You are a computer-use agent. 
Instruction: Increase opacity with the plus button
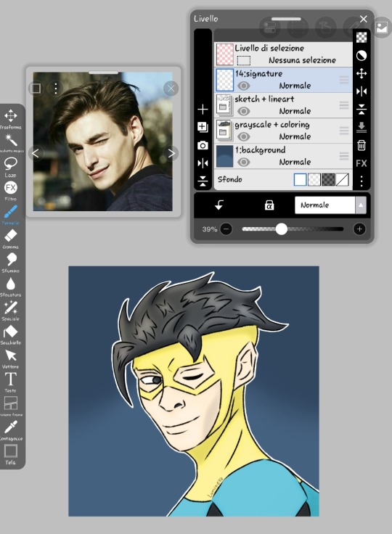pos(359,229)
